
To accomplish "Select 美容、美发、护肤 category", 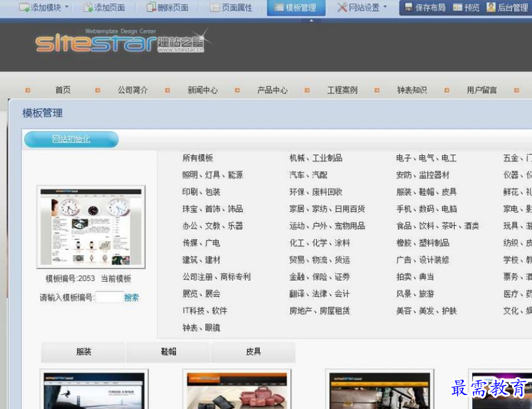I will coord(427,310).
